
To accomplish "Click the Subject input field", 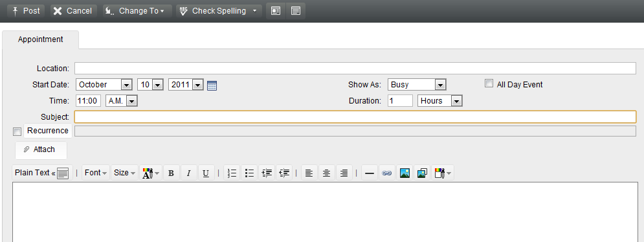I will [x=355, y=116].
